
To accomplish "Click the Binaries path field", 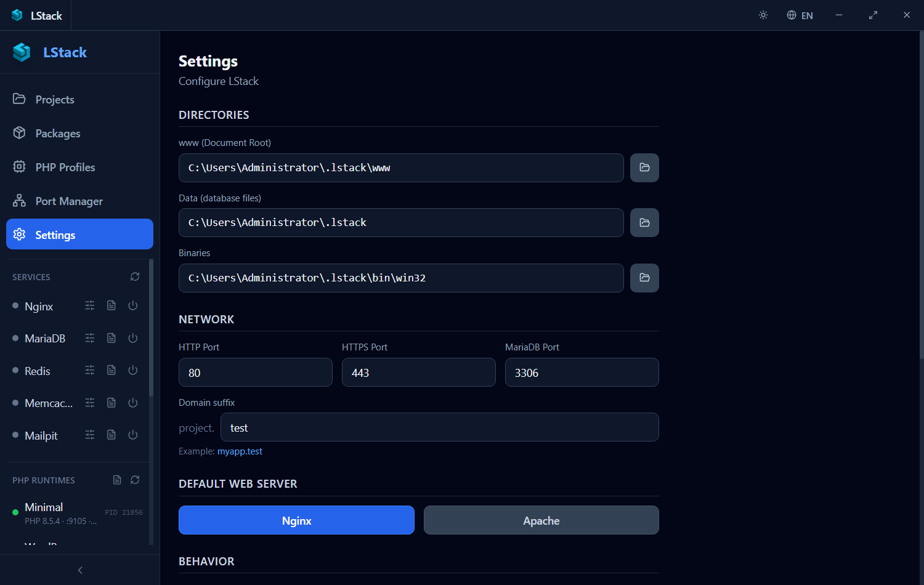I will coord(401,278).
